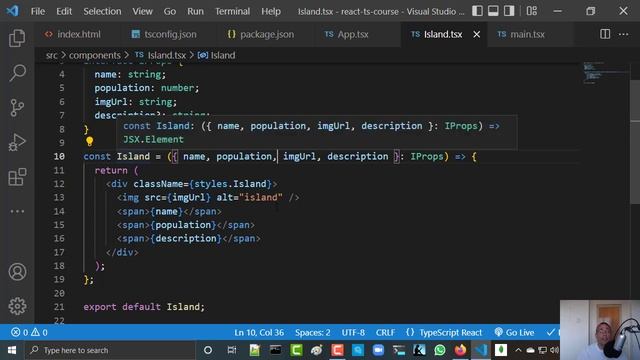Open the Source Control view
This screenshot has width=640, height=360.
[x=17, y=108]
